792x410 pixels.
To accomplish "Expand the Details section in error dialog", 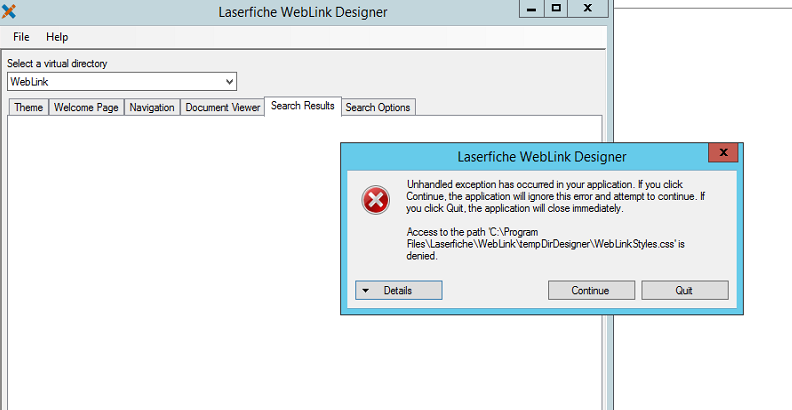I will coord(399,290).
